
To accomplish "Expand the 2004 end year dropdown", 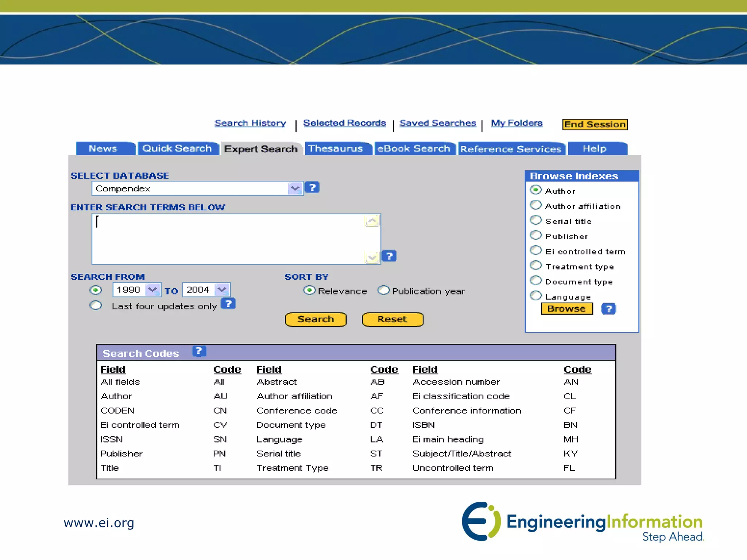I will pos(222,290).
